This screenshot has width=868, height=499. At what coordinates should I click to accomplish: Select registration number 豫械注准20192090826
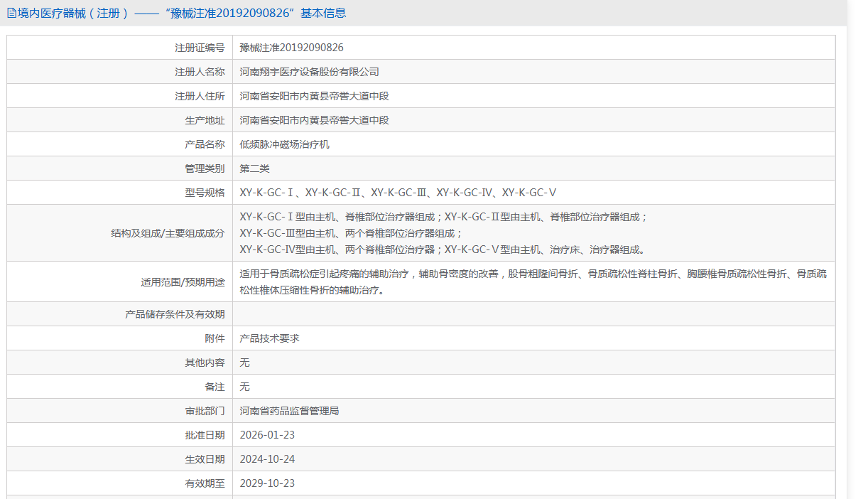point(291,48)
